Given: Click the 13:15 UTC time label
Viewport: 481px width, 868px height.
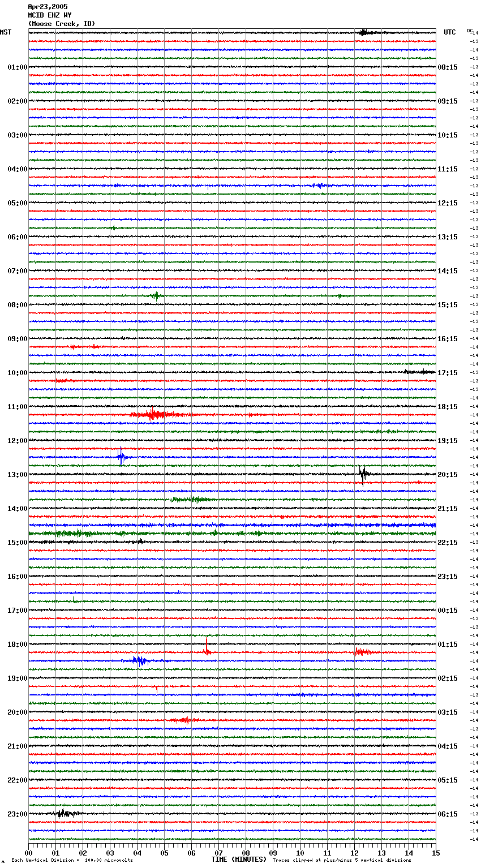Looking at the screenshot, I should point(448,237).
